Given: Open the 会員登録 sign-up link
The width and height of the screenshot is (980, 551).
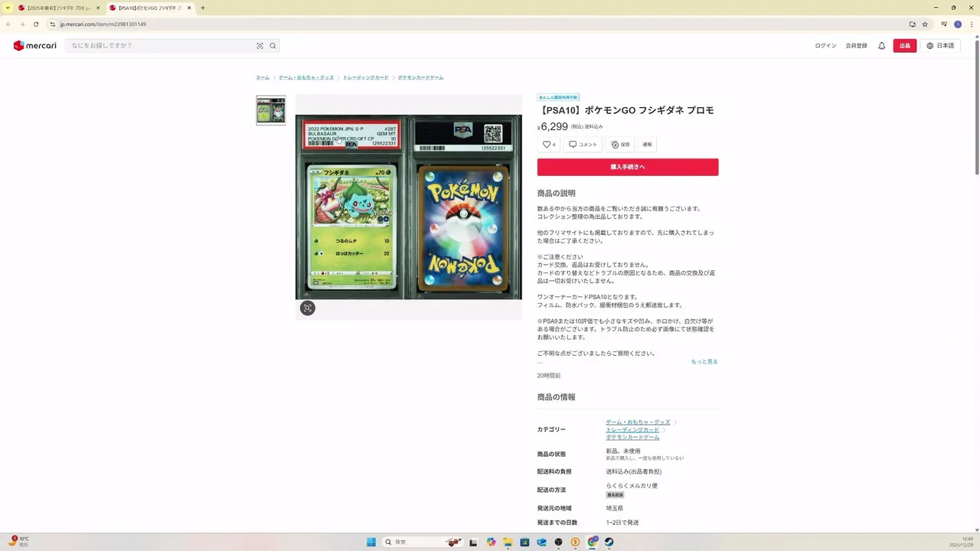Looking at the screenshot, I should point(857,46).
